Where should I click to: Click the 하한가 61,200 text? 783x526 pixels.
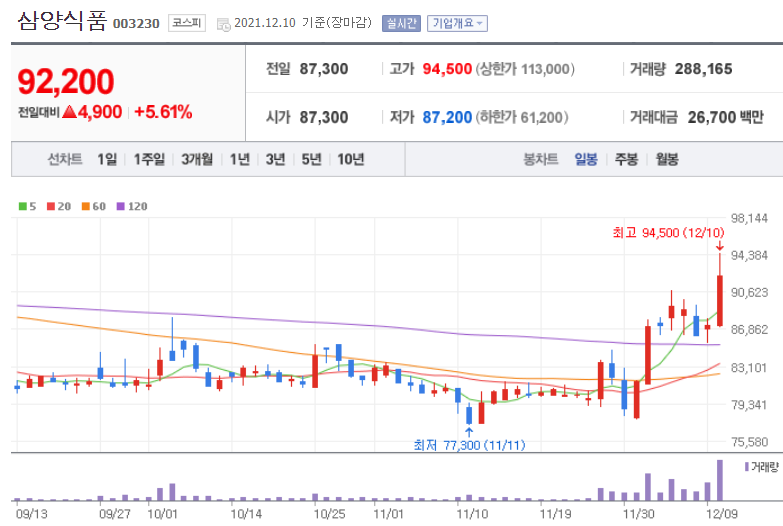click(521, 117)
